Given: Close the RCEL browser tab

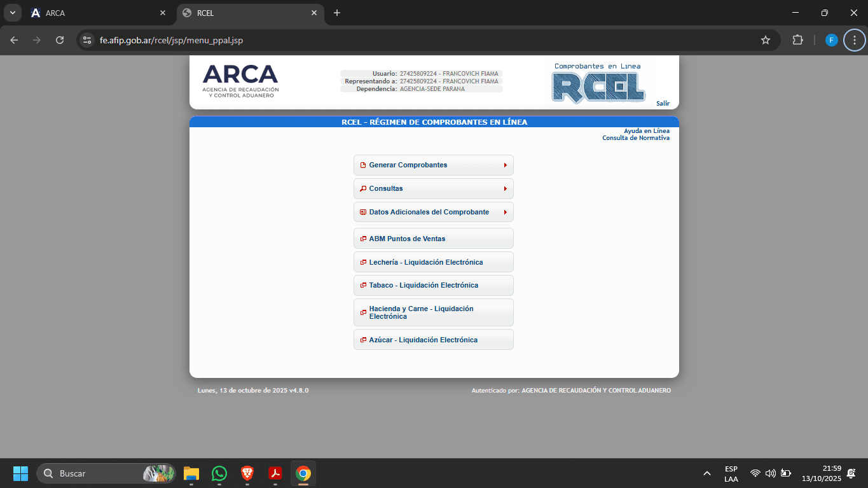Looking at the screenshot, I should 314,13.
